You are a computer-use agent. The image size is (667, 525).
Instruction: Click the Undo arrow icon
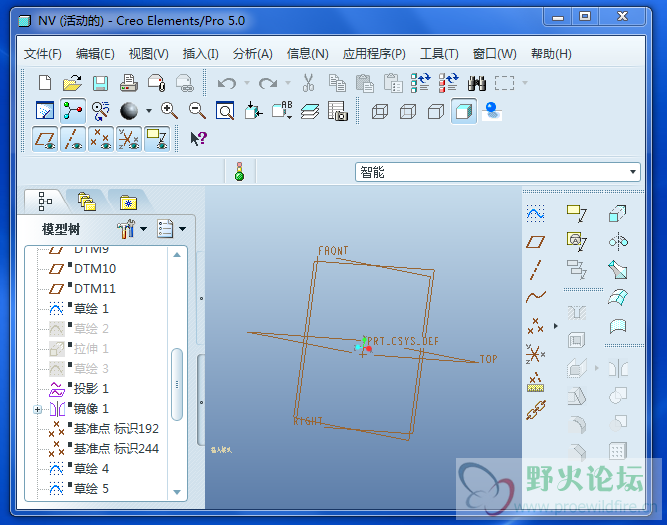226,83
